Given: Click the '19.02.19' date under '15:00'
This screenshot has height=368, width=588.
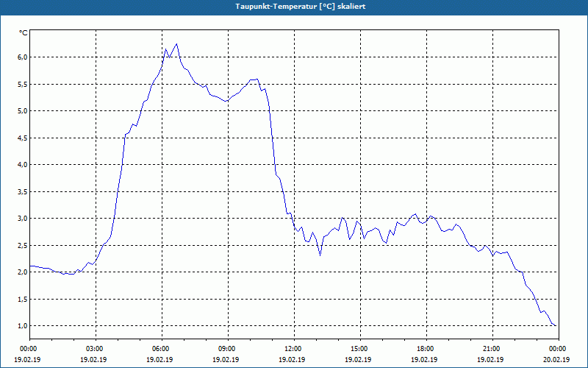Looking at the screenshot, I should tap(359, 359).
